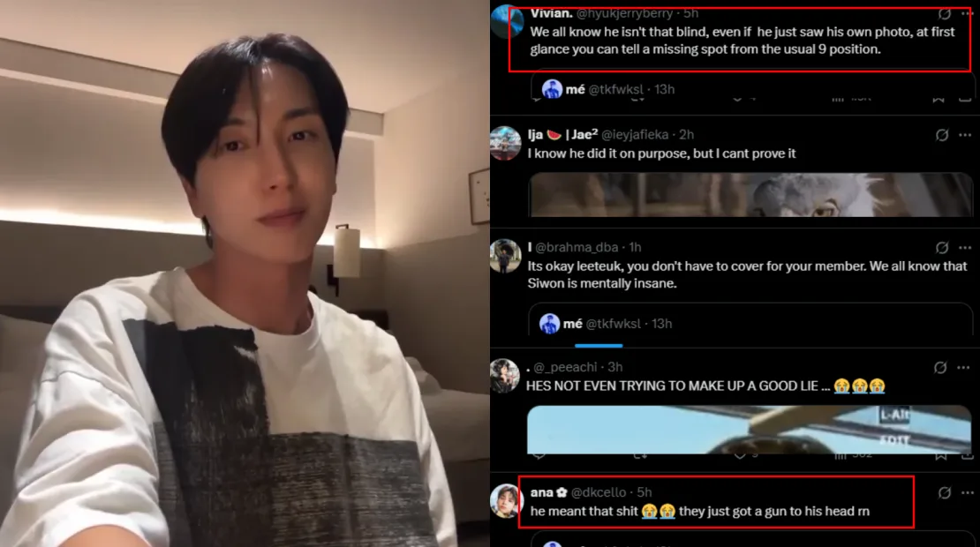Open more options on Ija's tweet
This screenshot has height=547, width=980.
[965, 135]
